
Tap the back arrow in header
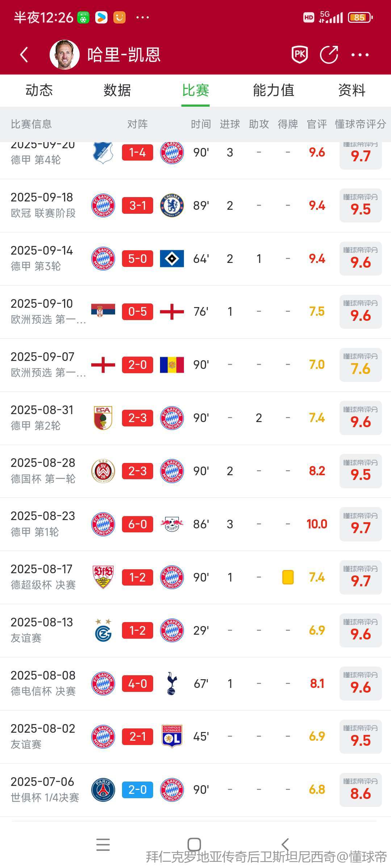click(x=24, y=55)
